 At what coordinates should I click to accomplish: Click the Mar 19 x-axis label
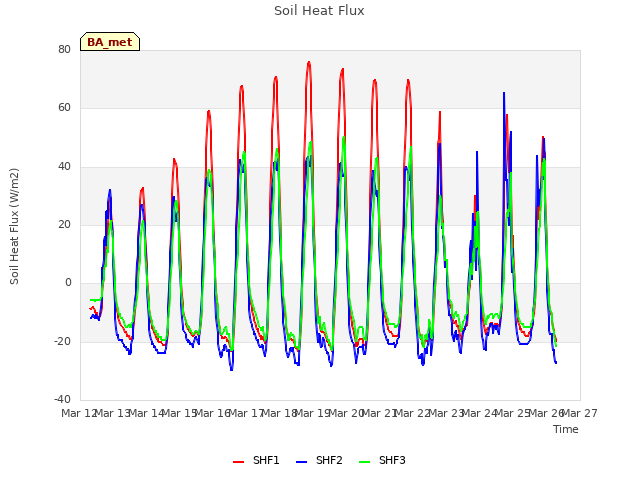pos(312,413)
